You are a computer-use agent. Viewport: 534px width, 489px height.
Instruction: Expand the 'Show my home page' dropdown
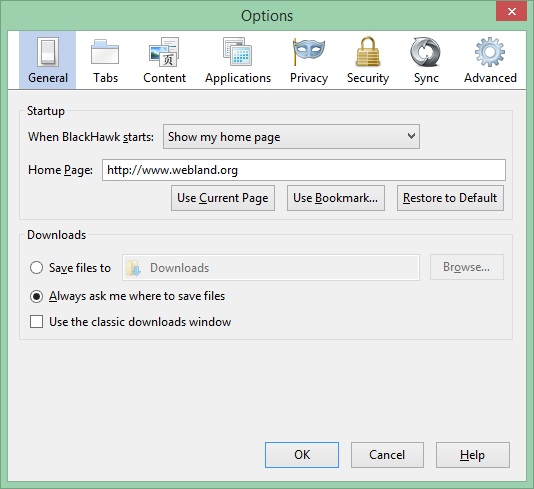tap(291, 137)
